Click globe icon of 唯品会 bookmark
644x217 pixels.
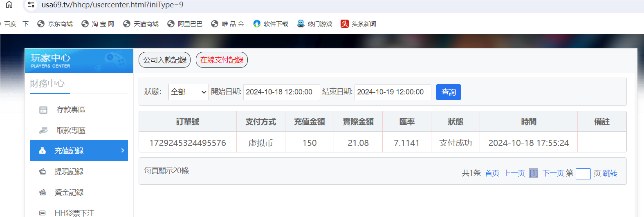click(x=215, y=24)
